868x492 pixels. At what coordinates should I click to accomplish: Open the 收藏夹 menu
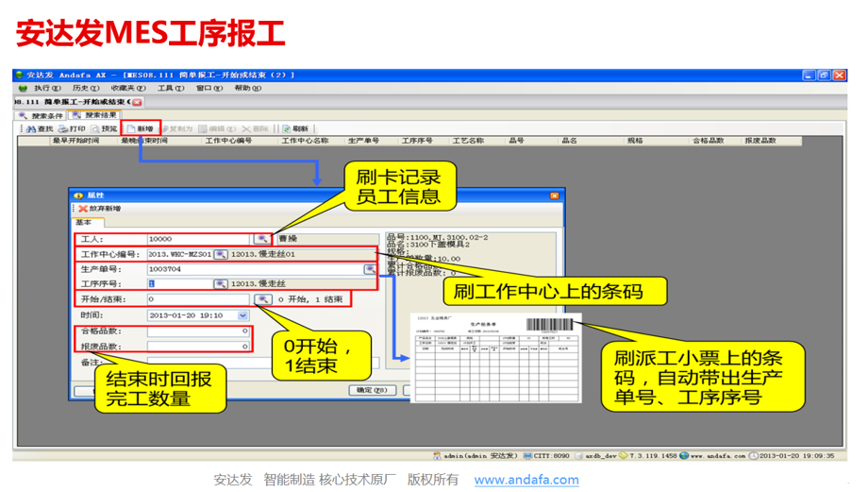tap(128, 88)
